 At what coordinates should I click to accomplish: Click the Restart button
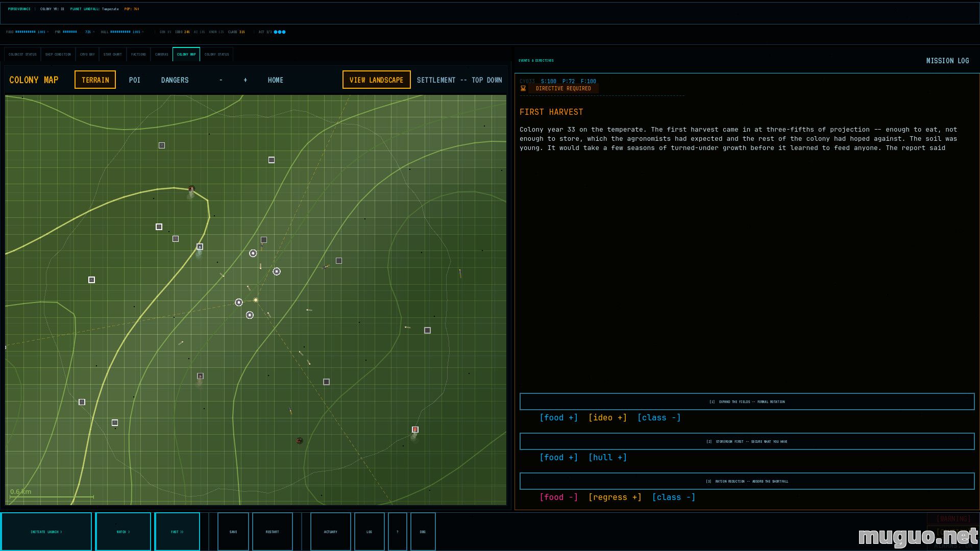273,532
